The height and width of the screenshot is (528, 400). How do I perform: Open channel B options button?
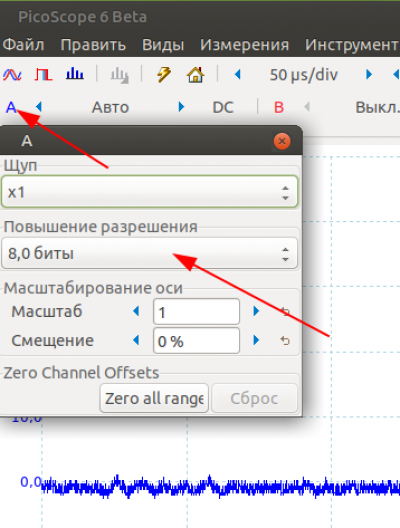[x=279, y=108]
